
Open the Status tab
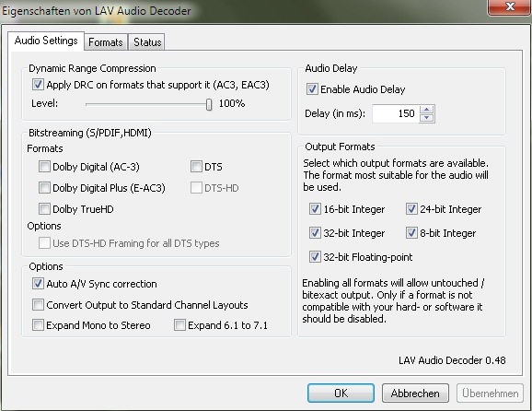[x=147, y=42]
